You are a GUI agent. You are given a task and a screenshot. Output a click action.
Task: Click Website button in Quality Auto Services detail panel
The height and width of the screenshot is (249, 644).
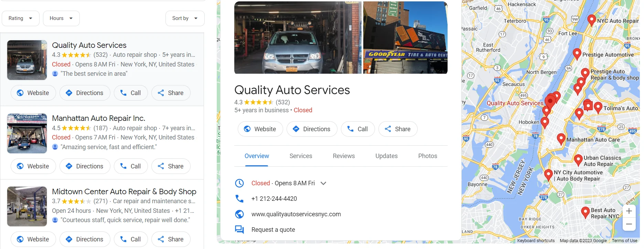coord(260,129)
